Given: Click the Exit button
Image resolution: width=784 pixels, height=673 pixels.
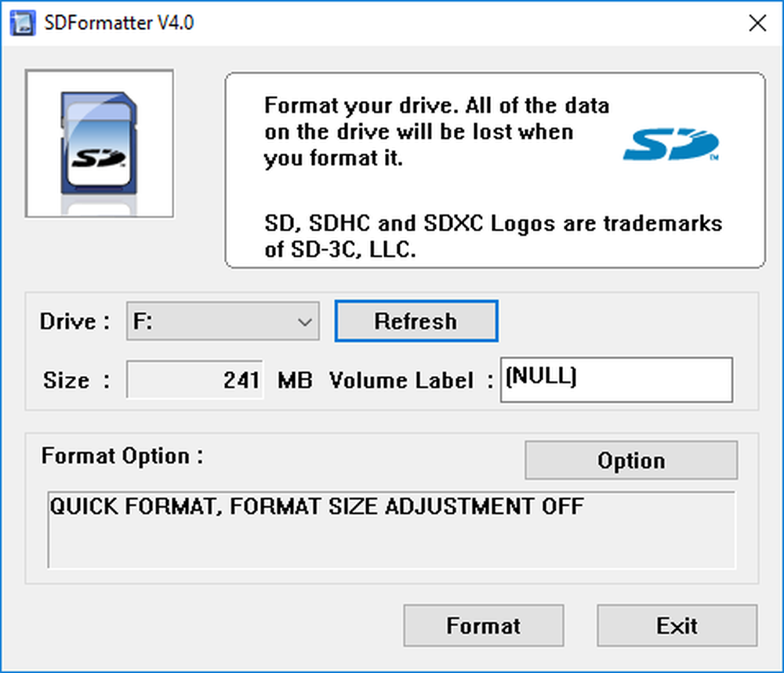Looking at the screenshot, I should (x=677, y=625).
